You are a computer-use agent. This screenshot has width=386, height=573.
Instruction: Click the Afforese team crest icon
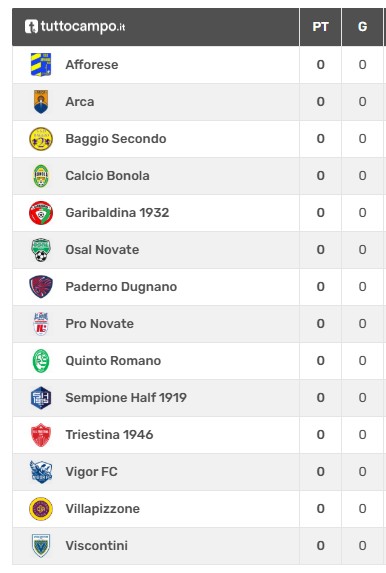41,65
